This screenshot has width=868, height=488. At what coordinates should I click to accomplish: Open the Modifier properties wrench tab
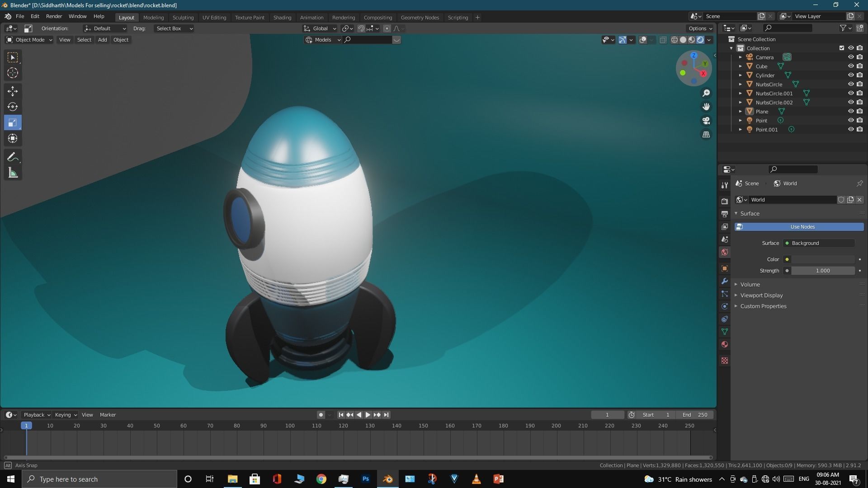click(x=725, y=281)
